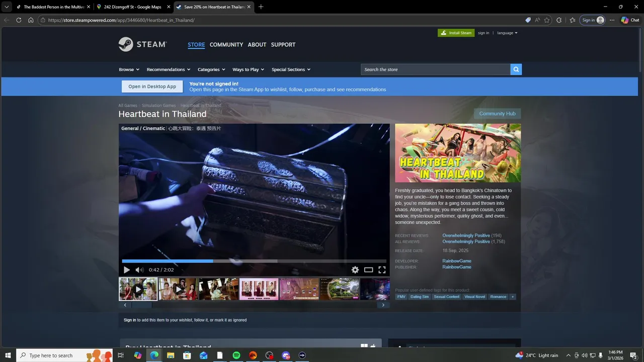The width and height of the screenshot is (644, 362).
Task: Open the shopping price tag icon
Action: point(528,20)
